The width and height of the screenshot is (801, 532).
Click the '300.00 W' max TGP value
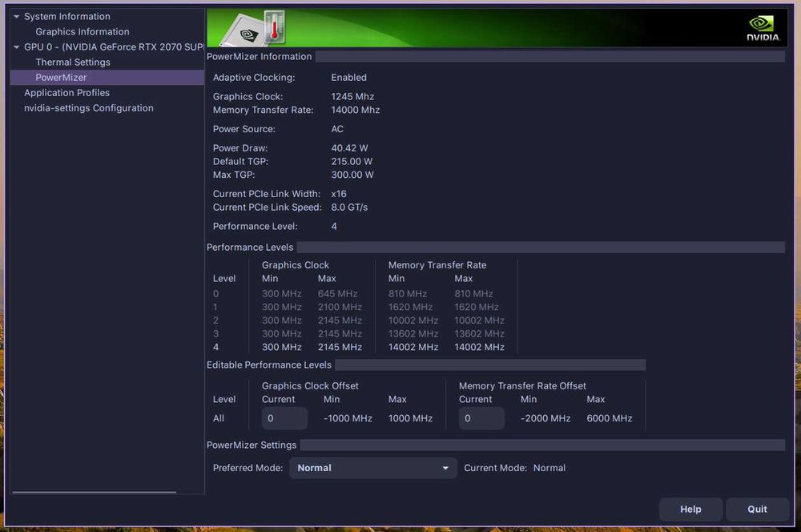coord(352,175)
